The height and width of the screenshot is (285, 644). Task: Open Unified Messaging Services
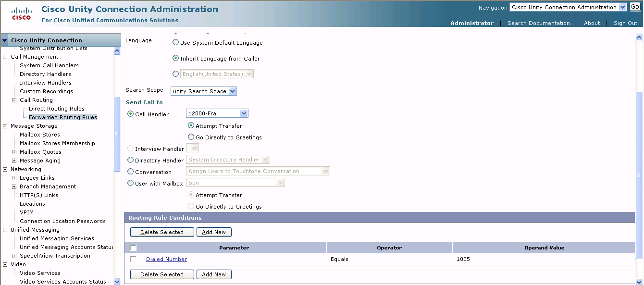click(x=57, y=238)
